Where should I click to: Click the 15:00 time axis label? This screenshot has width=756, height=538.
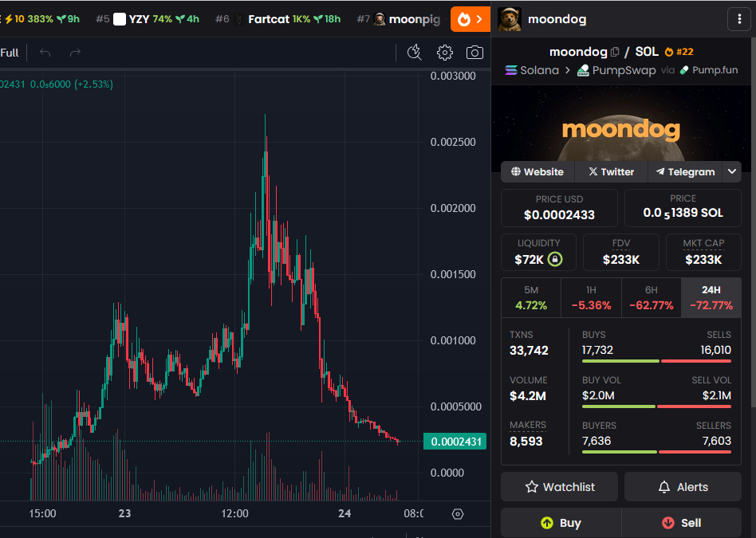[x=42, y=513]
